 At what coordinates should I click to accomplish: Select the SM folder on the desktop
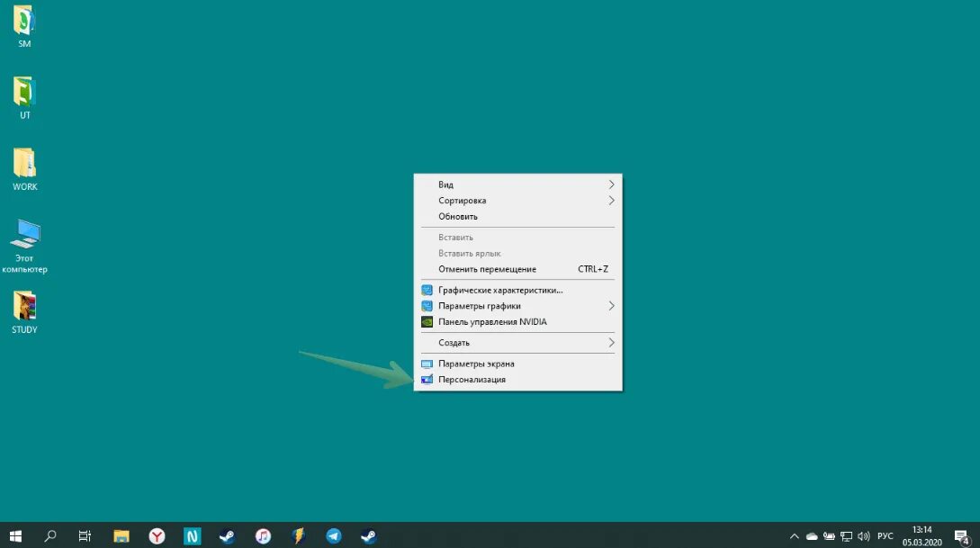click(24, 26)
